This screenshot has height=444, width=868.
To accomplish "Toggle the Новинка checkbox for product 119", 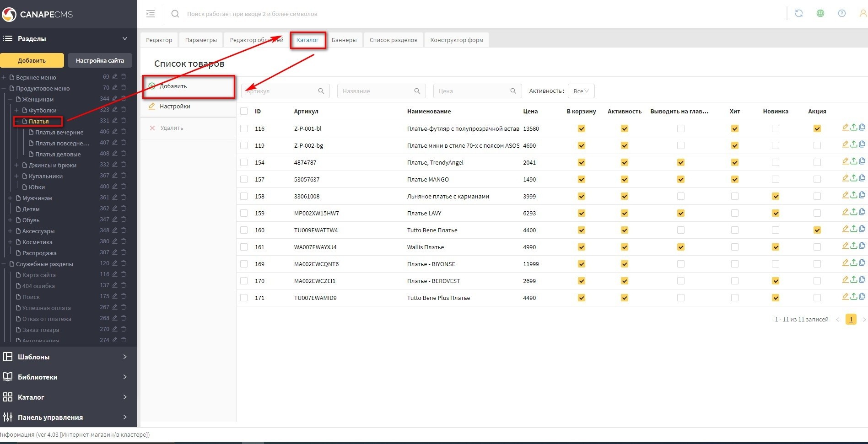I will click(776, 145).
